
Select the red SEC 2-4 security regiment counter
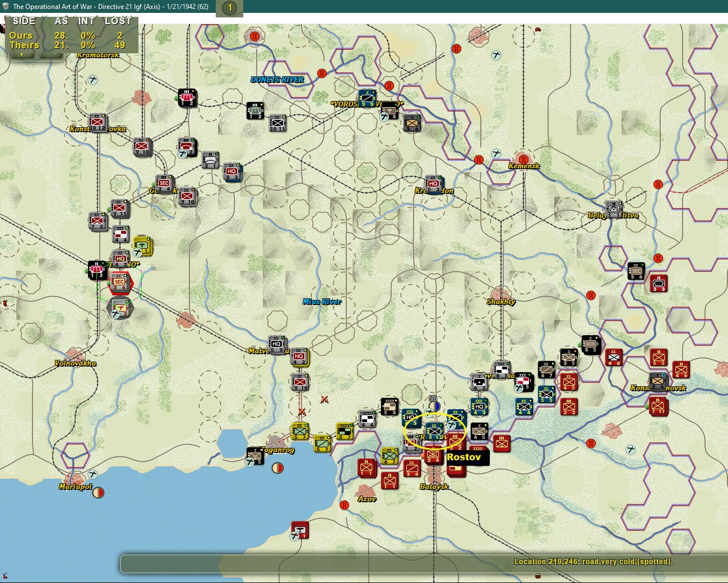pyautogui.click(x=164, y=184)
